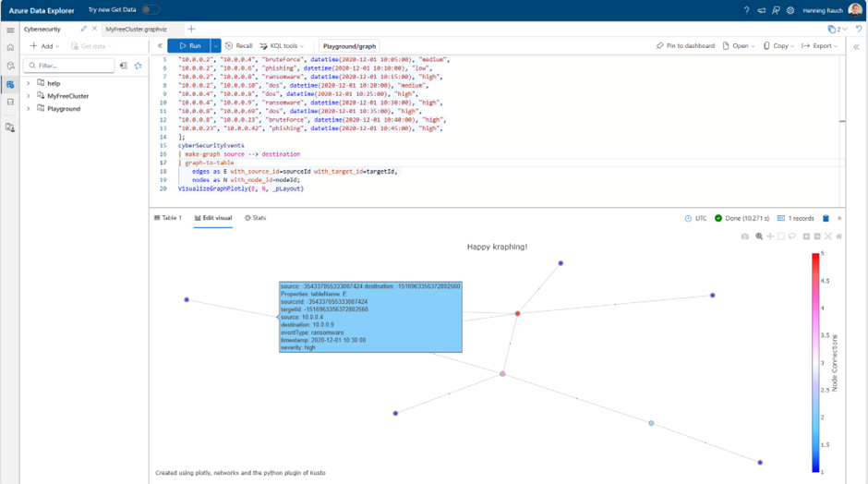Click Pin to dashboard
This screenshot has width=868, height=484.
[x=685, y=46]
